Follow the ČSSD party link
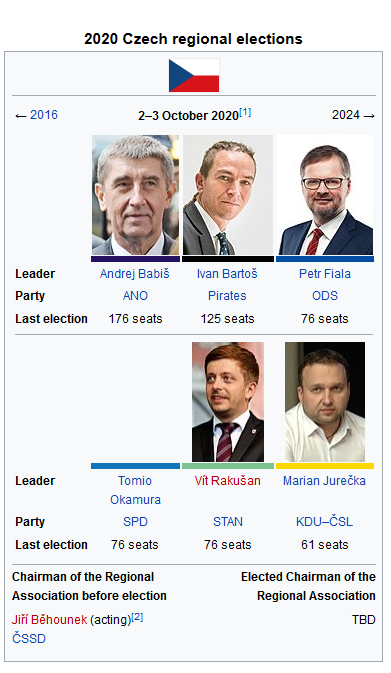 click(x=29, y=639)
